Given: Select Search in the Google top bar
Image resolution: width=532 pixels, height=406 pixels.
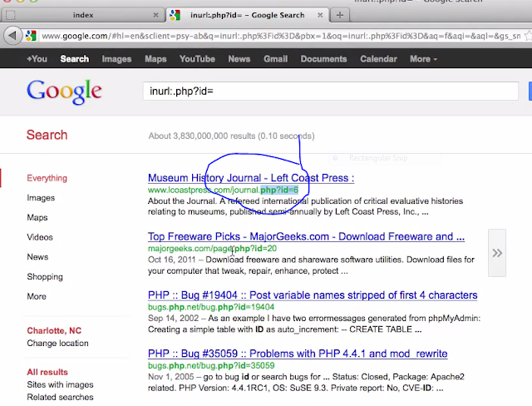Looking at the screenshot, I should pos(75,59).
